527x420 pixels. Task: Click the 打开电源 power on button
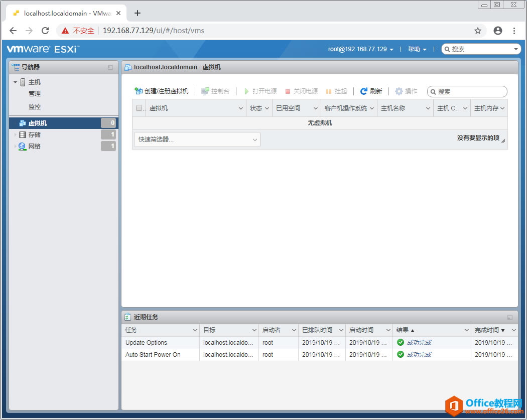point(260,91)
